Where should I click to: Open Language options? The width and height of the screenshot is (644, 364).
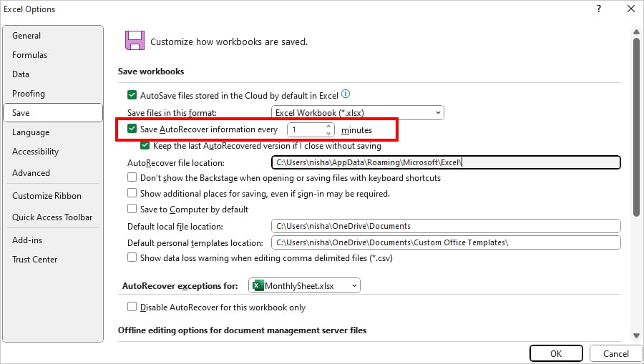click(52, 132)
